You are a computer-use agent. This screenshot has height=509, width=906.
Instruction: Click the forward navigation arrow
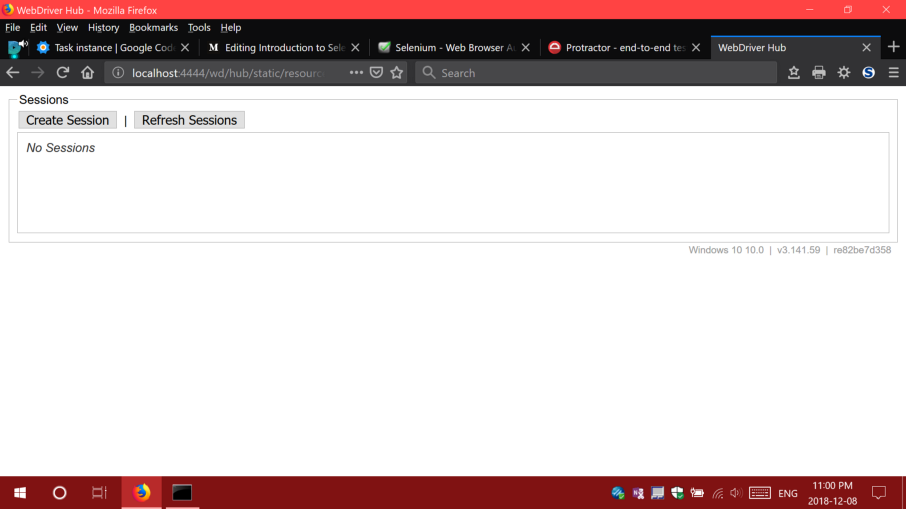coord(38,73)
